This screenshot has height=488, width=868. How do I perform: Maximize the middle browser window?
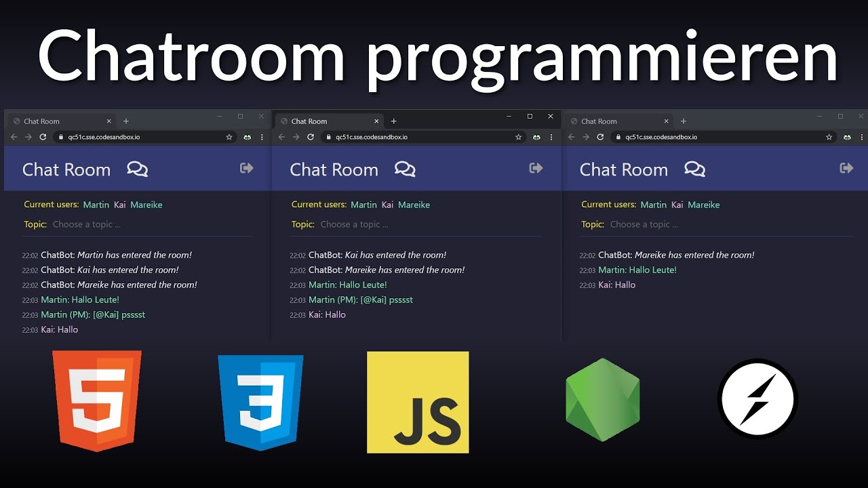[x=530, y=116]
